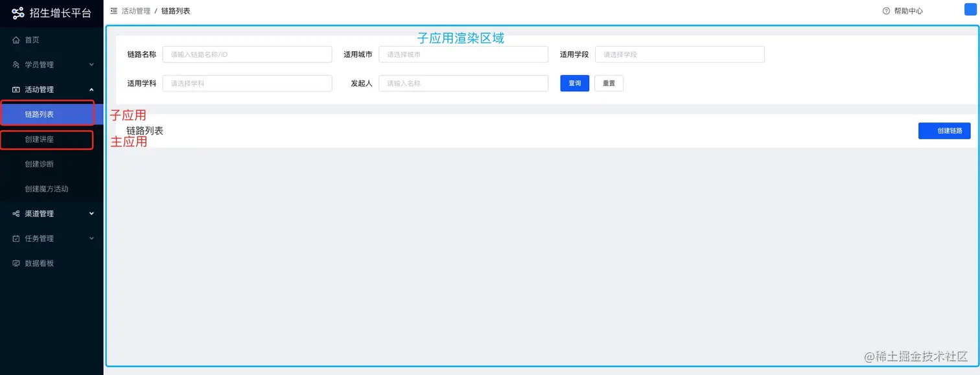Focus the 发起人 name input
This screenshot has width=980, height=375.
[x=463, y=83]
